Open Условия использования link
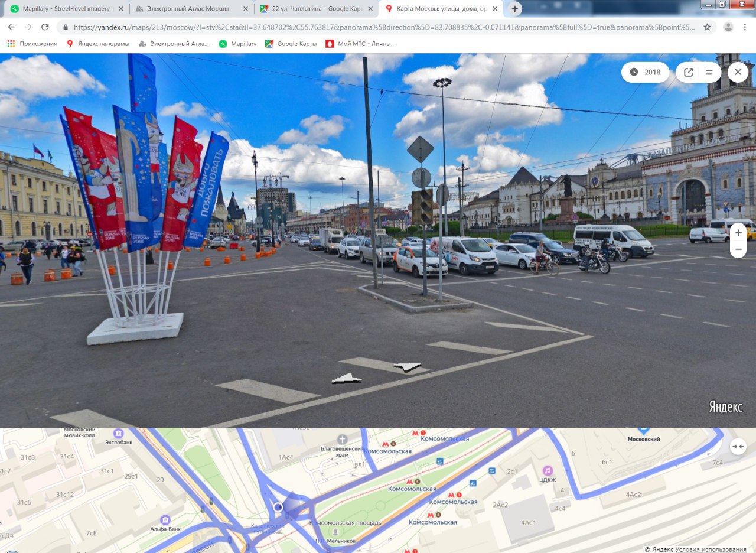Image resolution: width=756 pixels, height=553 pixels. 711,549
